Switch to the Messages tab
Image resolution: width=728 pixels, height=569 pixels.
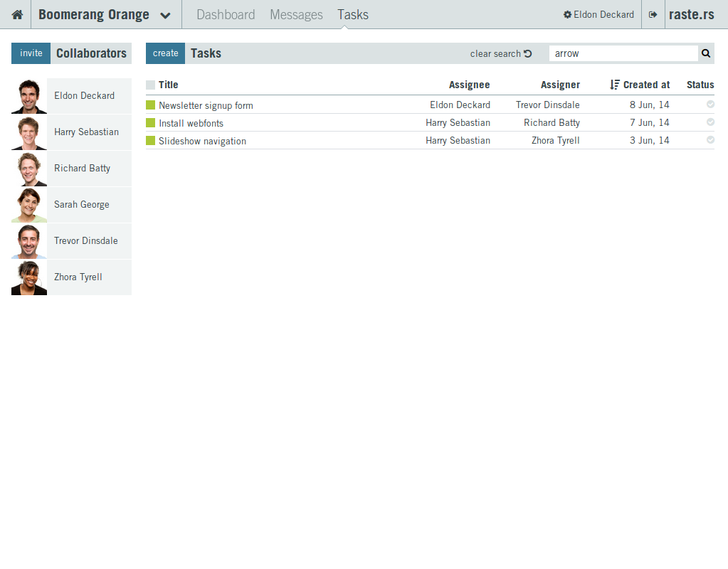tap(296, 15)
